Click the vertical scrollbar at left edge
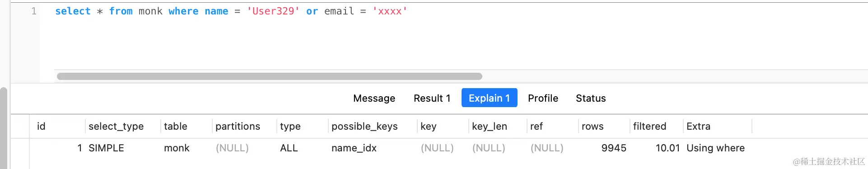Viewport: 868px width, 169px height. [4, 128]
